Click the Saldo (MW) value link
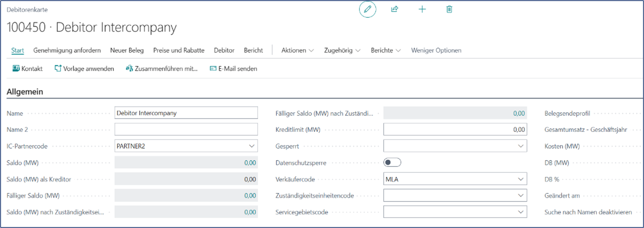 click(250, 163)
